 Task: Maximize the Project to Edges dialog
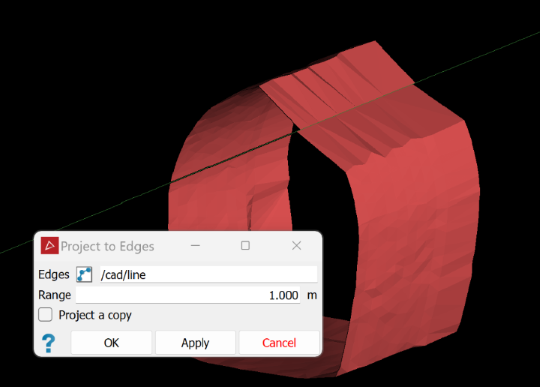(245, 245)
